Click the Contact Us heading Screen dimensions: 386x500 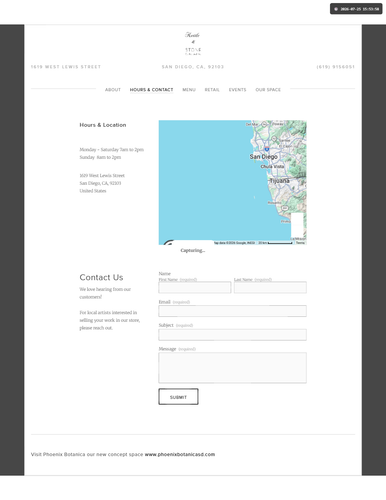coord(101,277)
